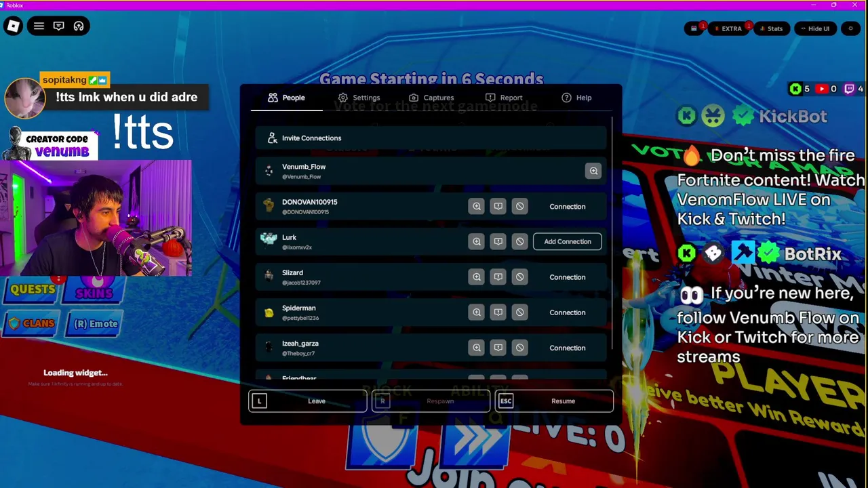Block Lurk with block icon

[x=520, y=241]
